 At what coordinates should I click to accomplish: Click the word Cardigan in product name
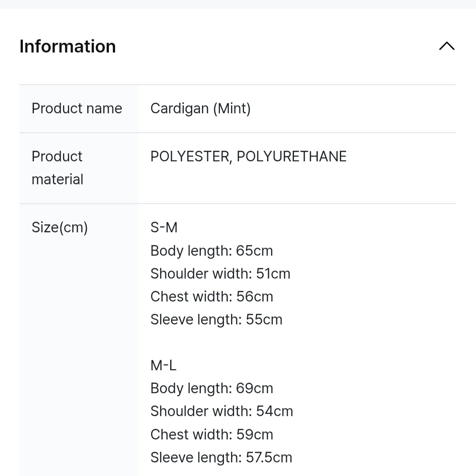pyautogui.click(x=179, y=108)
